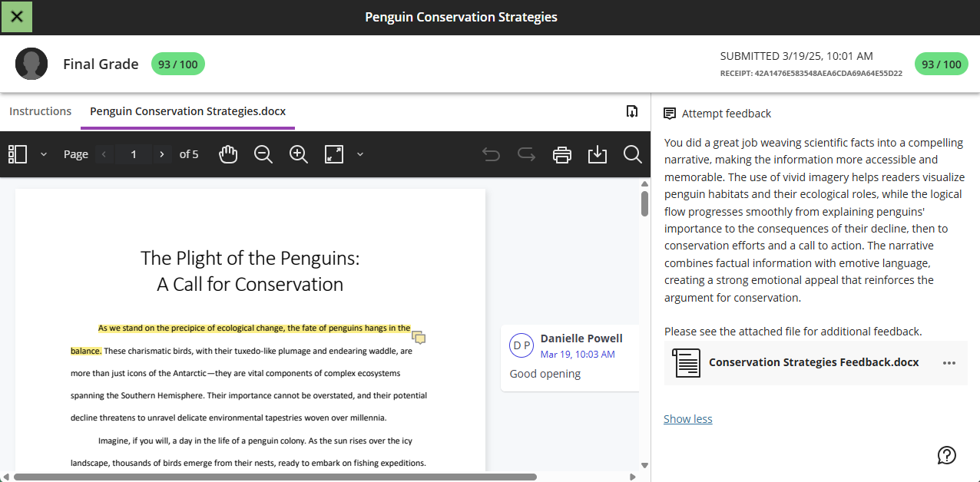Go to the previous page arrow
The height and width of the screenshot is (482, 980).
point(105,154)
